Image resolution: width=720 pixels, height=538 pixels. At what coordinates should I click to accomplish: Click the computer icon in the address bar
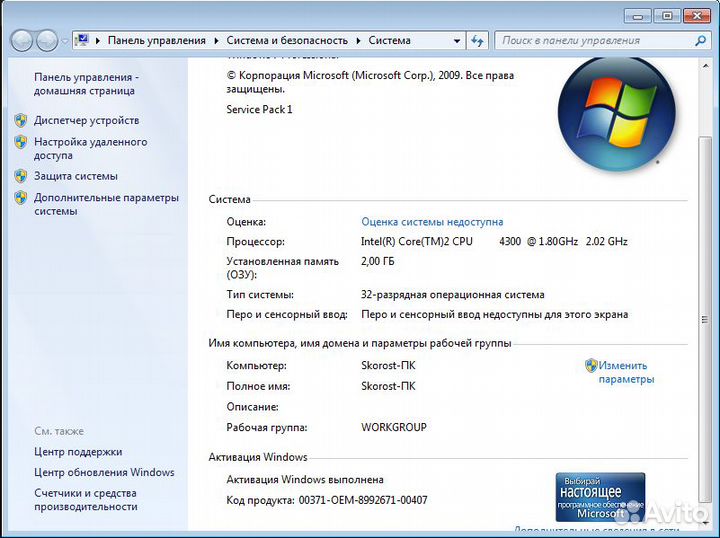[83, 41]
